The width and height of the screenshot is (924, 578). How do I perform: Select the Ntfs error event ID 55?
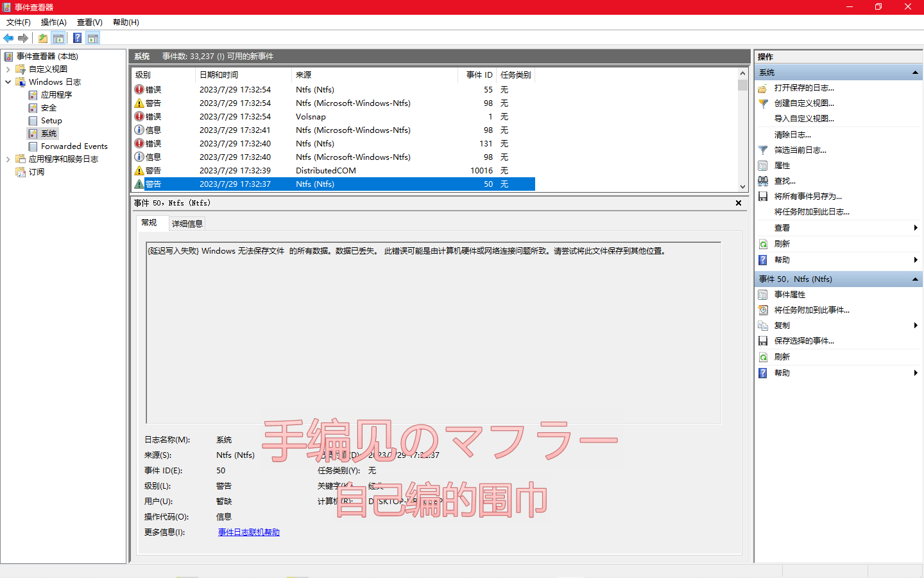pos(333,90)
